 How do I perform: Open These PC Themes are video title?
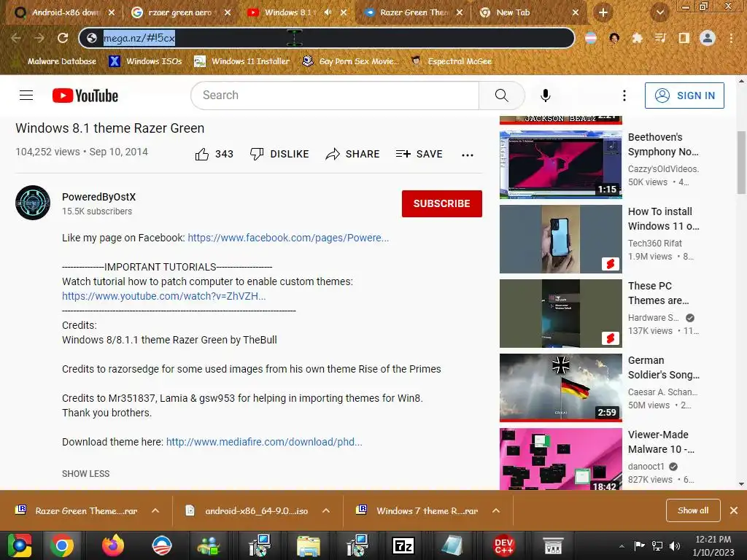(659, 293)
